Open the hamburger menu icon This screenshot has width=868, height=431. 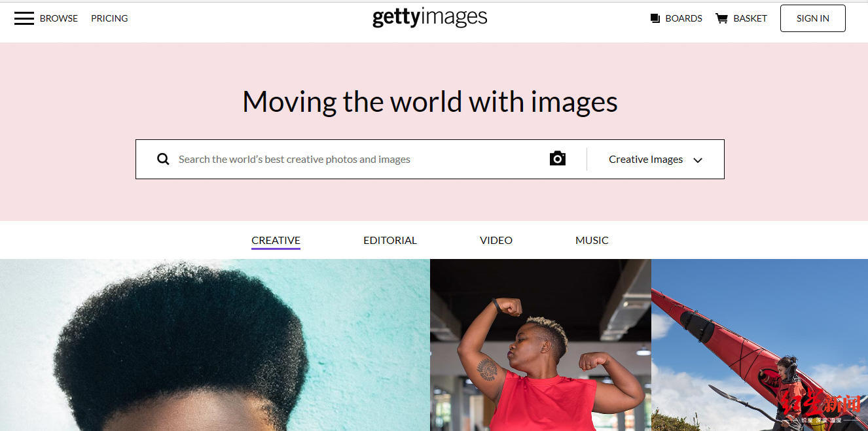24,18
